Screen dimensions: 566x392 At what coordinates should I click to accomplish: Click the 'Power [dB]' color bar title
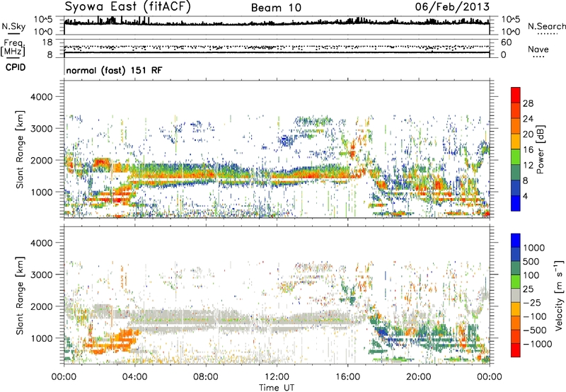point(541,149)
